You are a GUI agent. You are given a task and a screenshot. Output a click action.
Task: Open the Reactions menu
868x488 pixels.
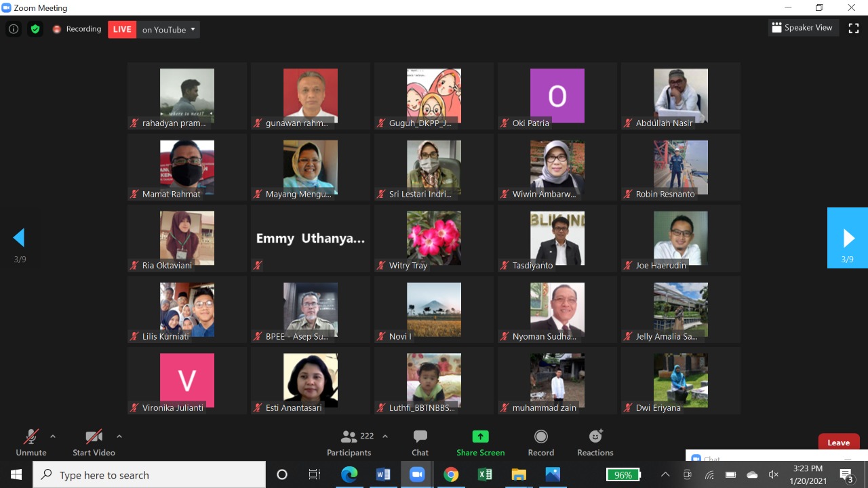595,443
